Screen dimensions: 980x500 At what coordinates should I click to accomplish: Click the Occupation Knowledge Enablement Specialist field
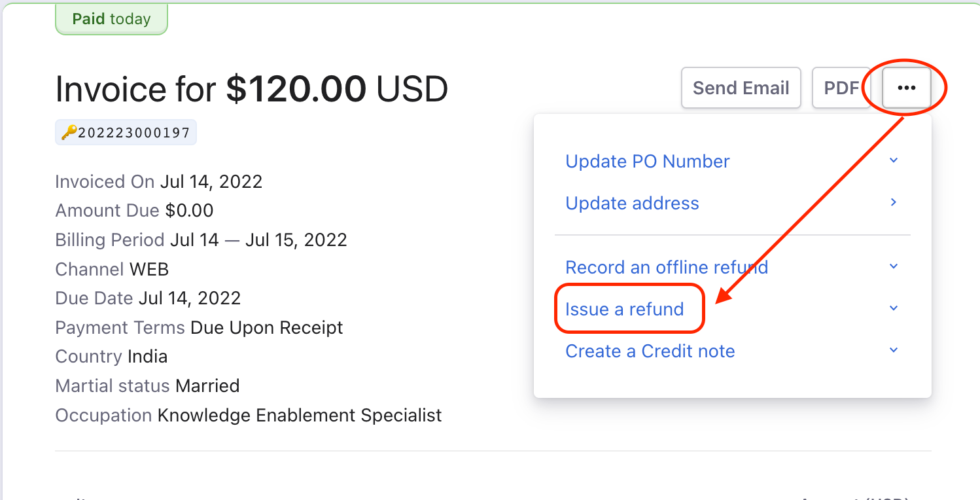pos(249,416)
